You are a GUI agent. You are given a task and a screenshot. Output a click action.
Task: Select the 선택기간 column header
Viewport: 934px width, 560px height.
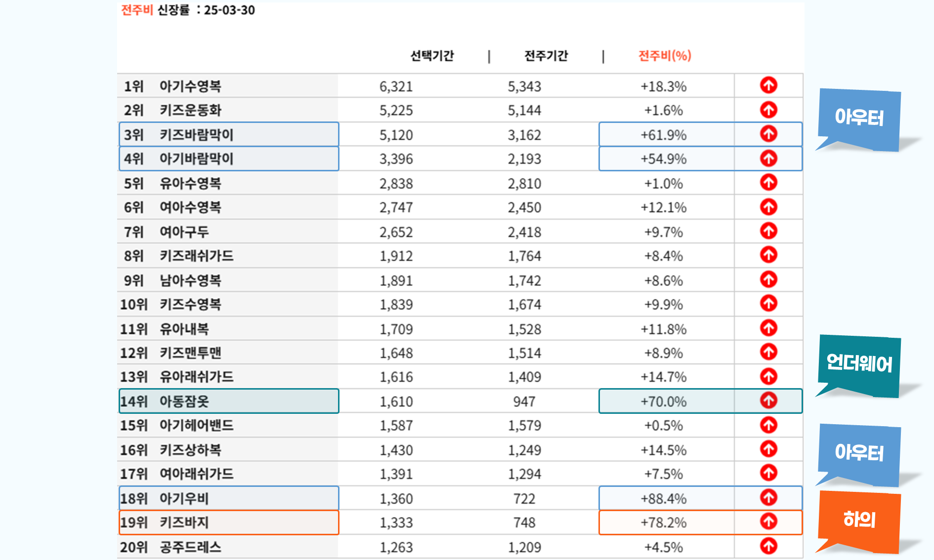tap(432, 56)
